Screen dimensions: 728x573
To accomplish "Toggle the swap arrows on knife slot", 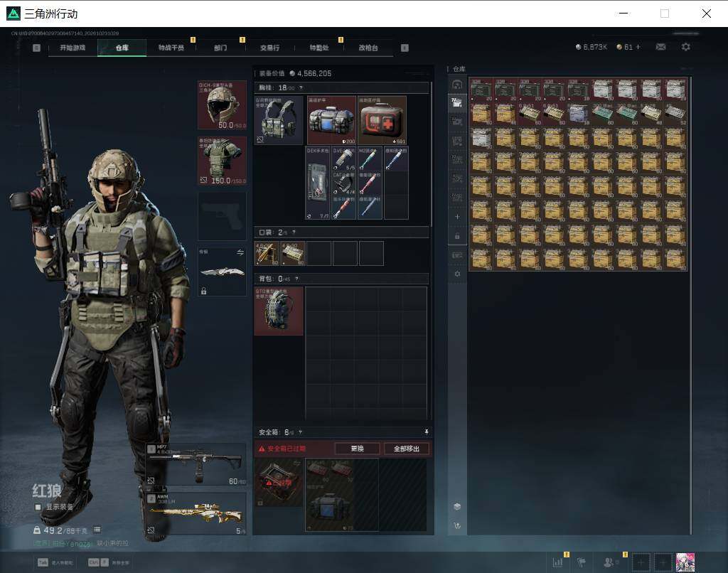I will pos(240,252).
